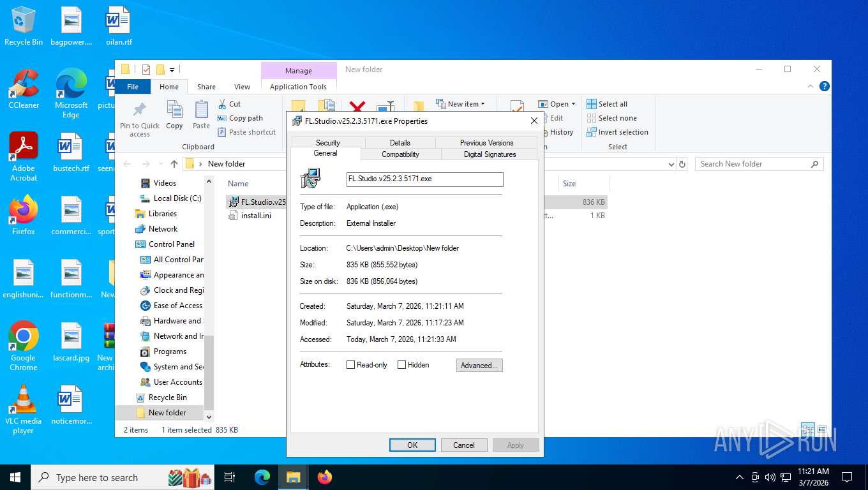Select User Accounts in tree
The image size is (868, 490).
coord(177,382)
